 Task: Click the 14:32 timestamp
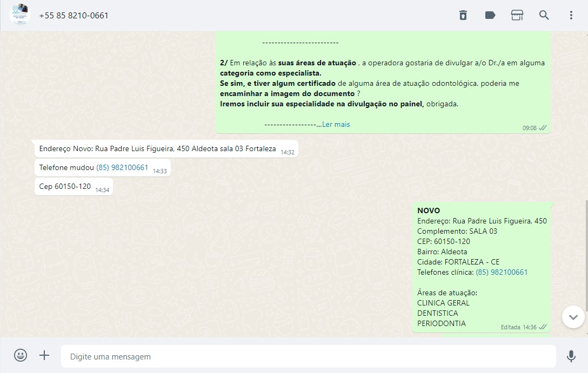point(288,152)
